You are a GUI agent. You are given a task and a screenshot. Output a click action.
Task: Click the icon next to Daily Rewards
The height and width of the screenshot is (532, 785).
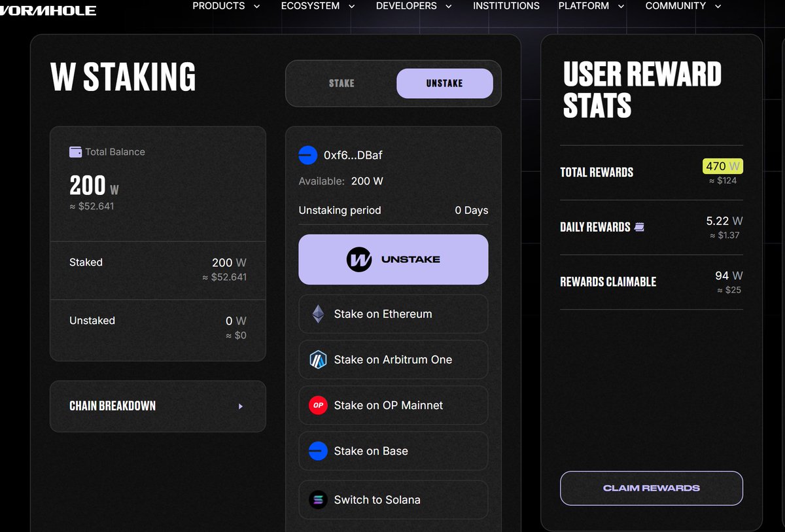639,227
